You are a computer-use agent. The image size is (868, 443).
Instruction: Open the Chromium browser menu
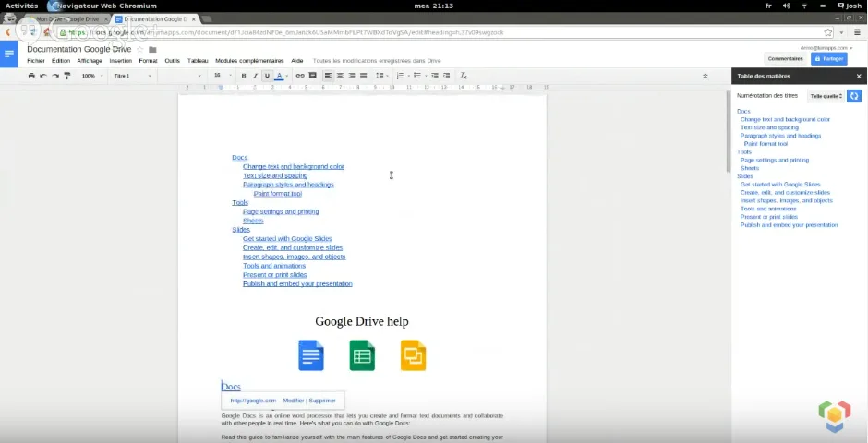pos(857,32)
